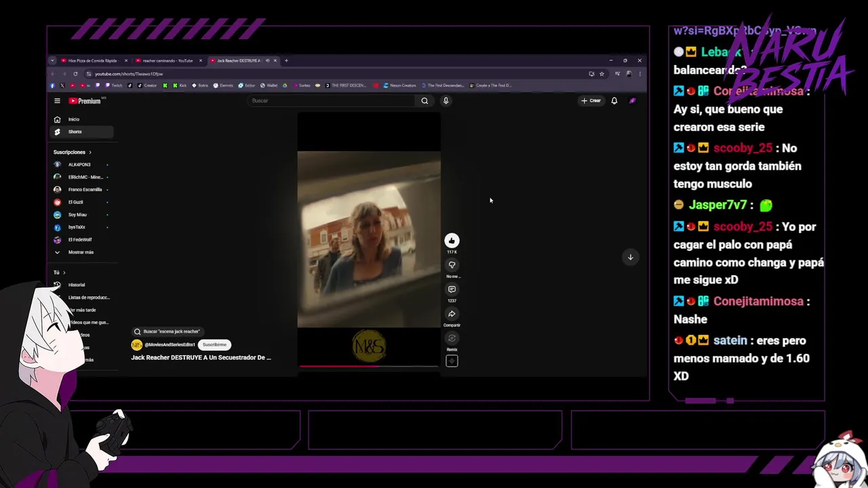Image resolution: width=868 pixels, height=488 pixels.
Task: Reload the page in browser toolbar
Action: (x=75, y=74)
